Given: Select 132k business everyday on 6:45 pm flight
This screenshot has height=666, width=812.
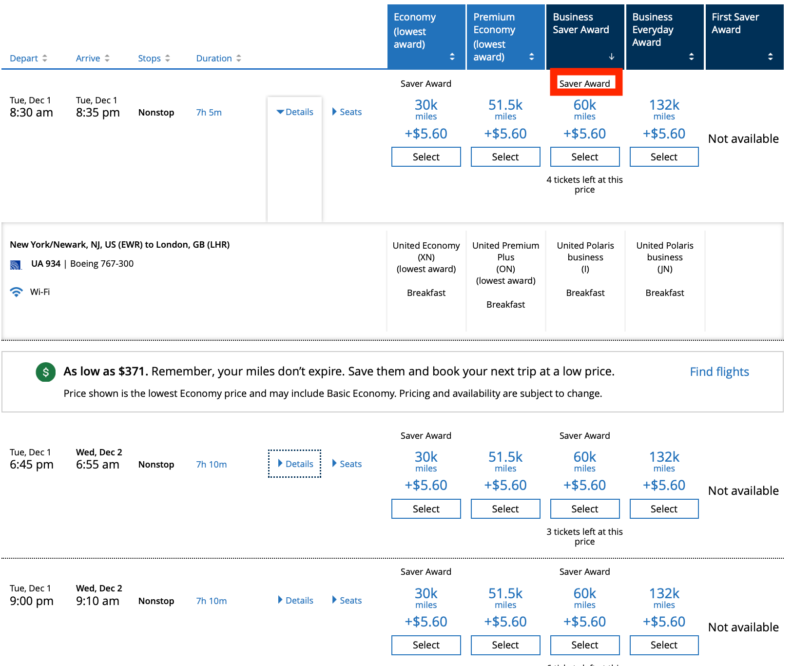Looking at the screenshot, I should (664, 509).
